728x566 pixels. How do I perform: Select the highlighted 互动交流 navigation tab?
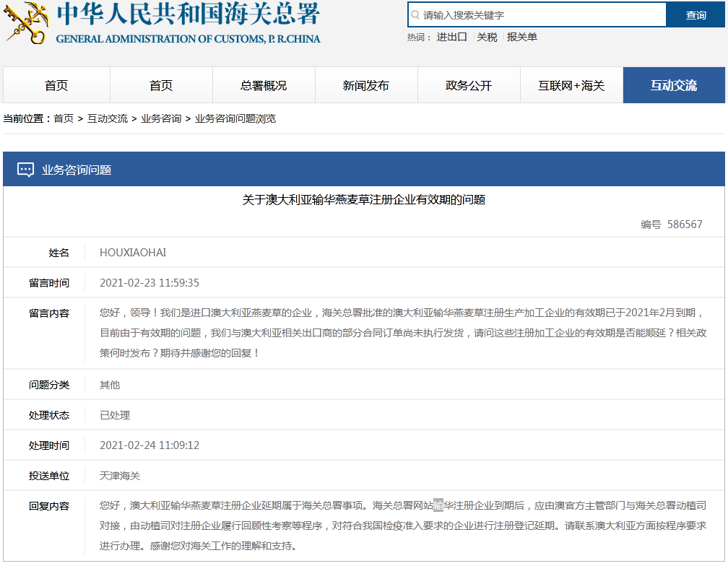(674, 85)
